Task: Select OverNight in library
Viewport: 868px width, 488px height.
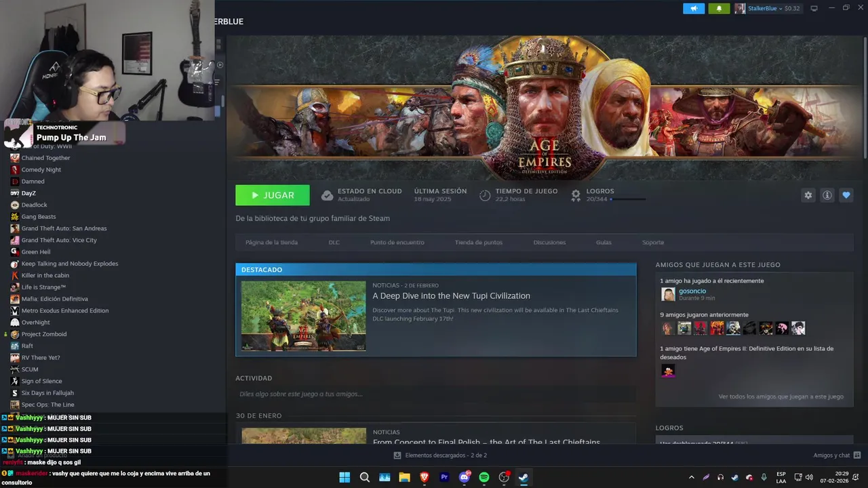Action: pos(35,323)
